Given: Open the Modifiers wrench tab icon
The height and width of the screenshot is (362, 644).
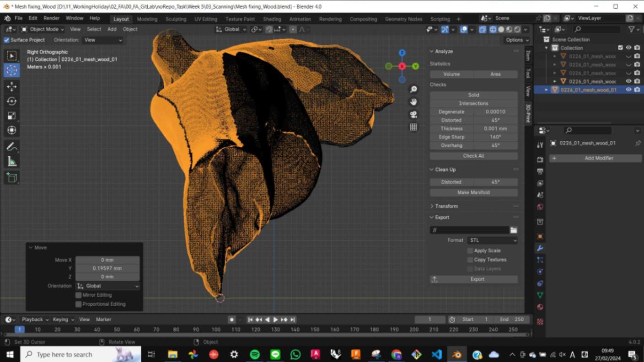Looking at the screenshot, I should tap(540, 248).
